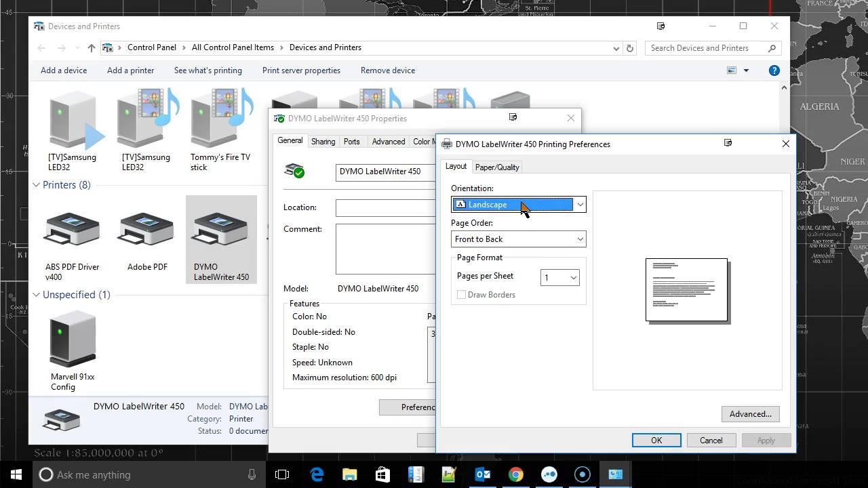The height and width of the screenshot is (488, 868).
Task: Open the Windows Store taskbar icon
Action: point(382,474)
